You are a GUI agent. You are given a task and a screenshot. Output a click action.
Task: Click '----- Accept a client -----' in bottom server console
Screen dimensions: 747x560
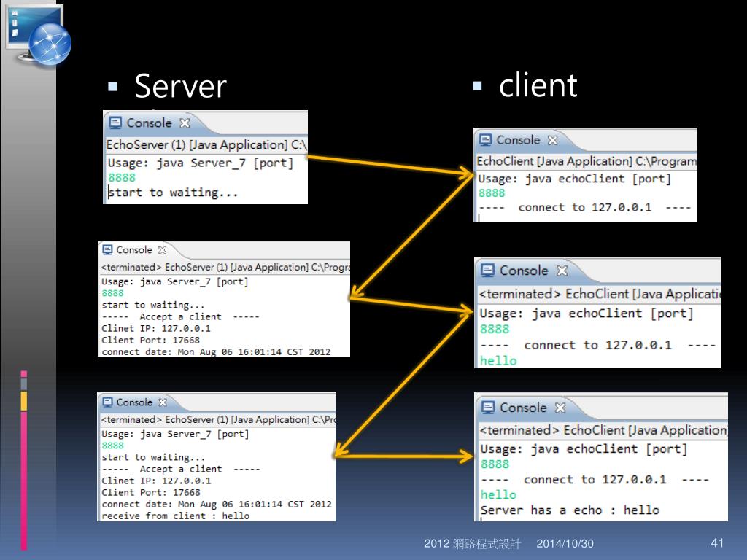coord(181,469)
